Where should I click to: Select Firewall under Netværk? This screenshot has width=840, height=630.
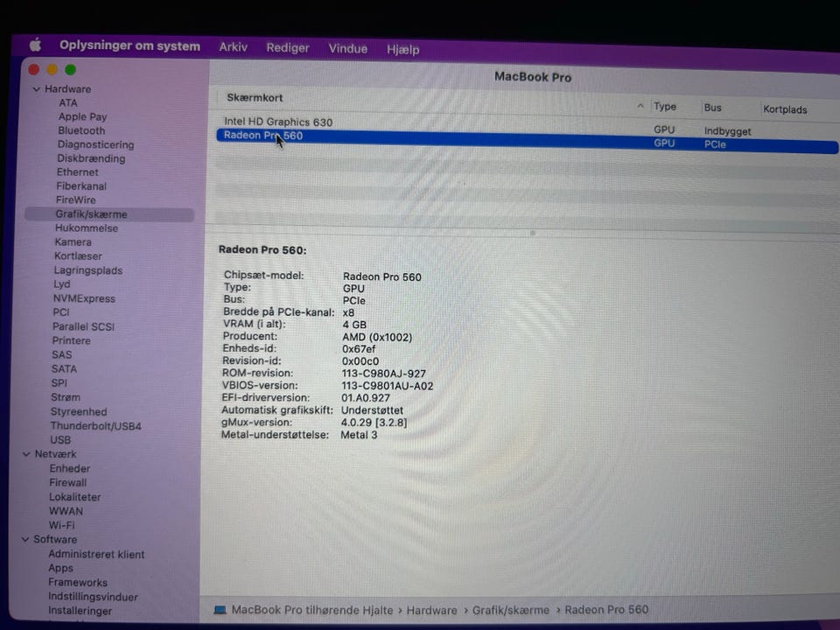pyautogui.click(x=67, y=483)
